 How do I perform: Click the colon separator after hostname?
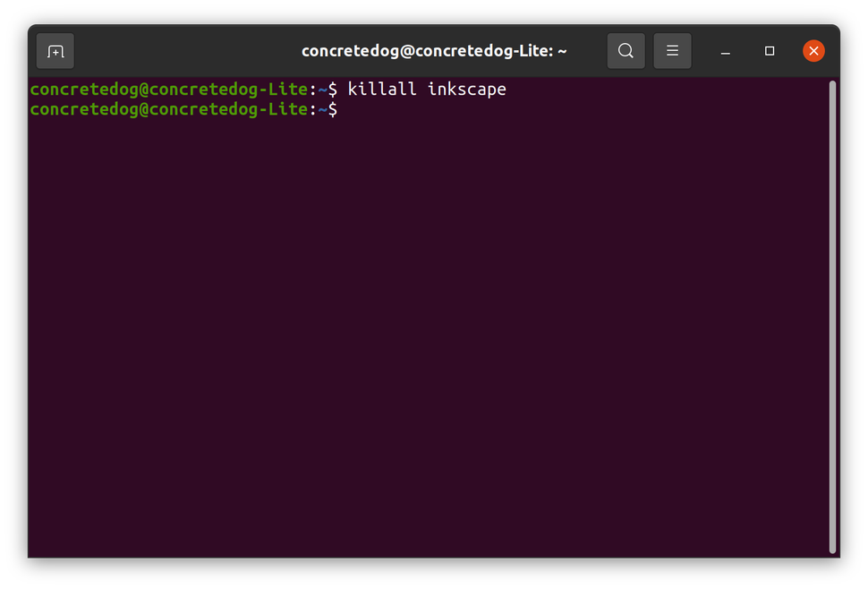point(311,89)
